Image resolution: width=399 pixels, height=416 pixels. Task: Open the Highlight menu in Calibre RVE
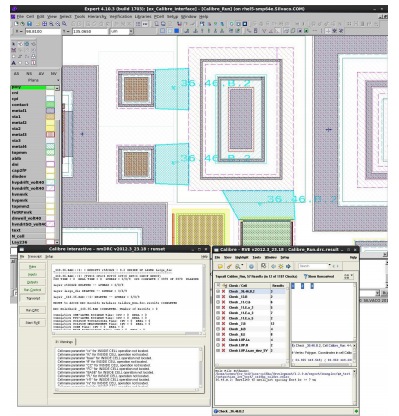[x=242, y=257]
